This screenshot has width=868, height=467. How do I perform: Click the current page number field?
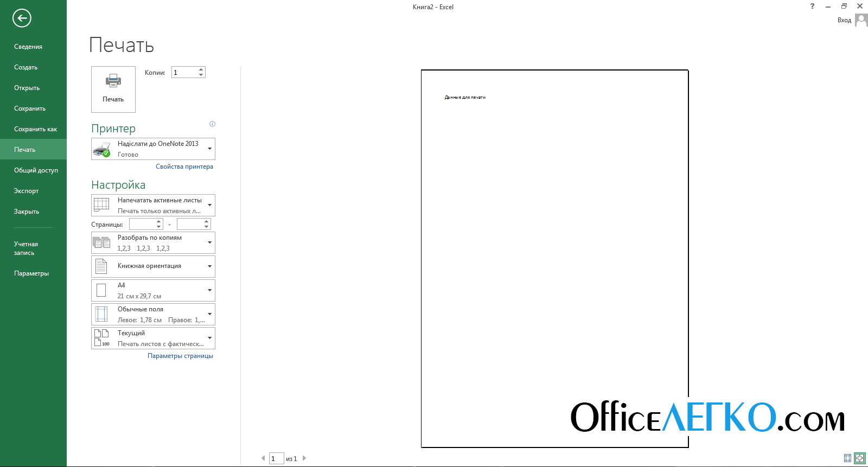click(x=276, y=458)
